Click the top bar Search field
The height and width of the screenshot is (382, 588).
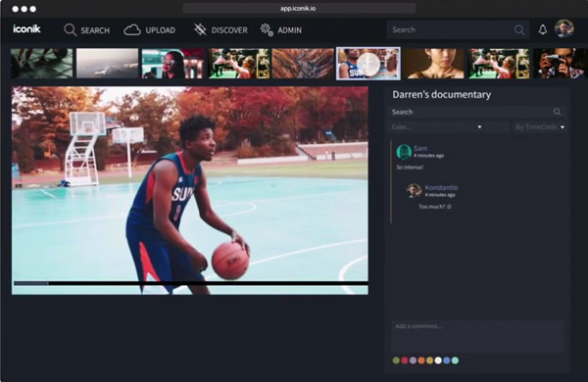(458, 29)
